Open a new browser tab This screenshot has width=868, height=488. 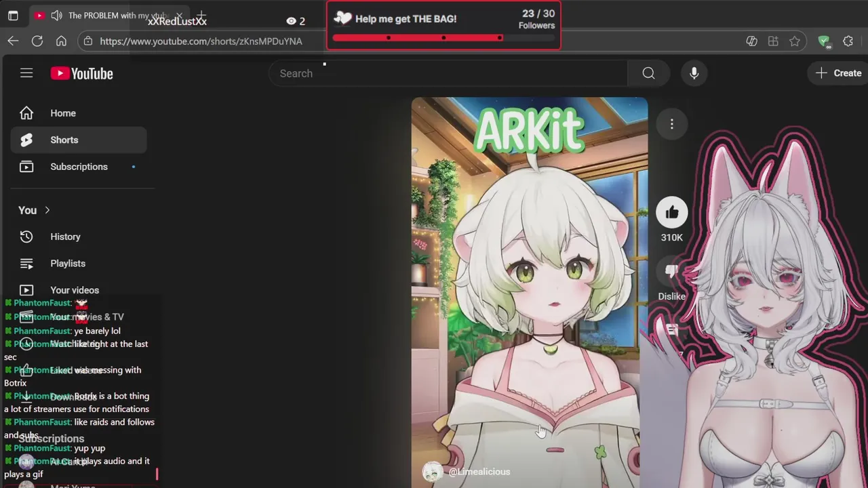201,15
